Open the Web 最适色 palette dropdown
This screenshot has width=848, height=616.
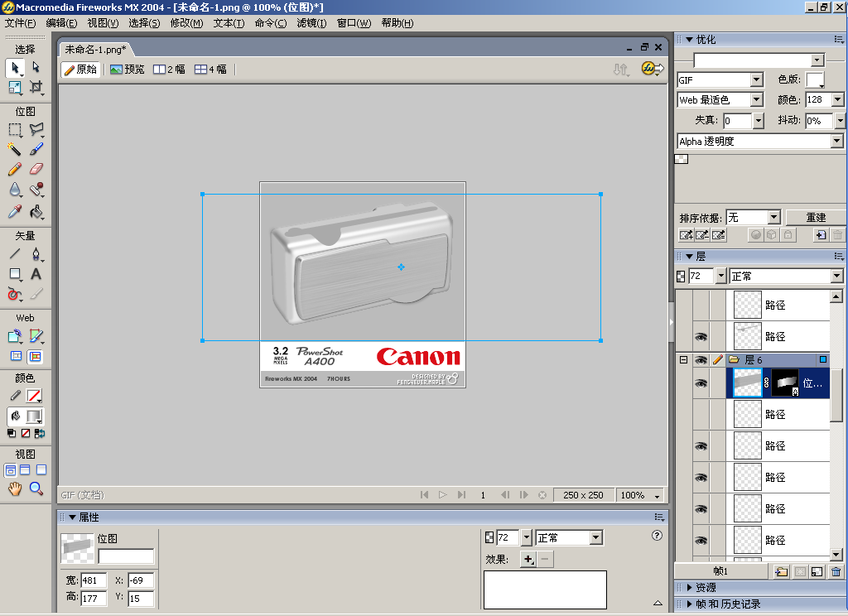[x=757, y=100]
